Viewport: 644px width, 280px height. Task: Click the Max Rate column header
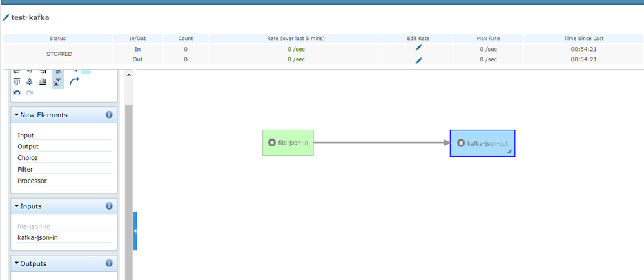click(x=489, y=38)
